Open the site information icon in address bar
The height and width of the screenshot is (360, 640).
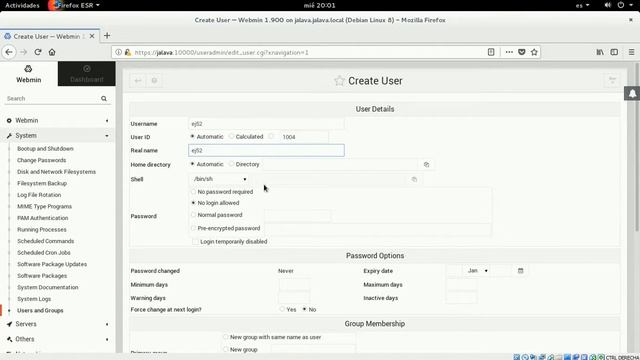pyautogui.click(x=118, y=52)
